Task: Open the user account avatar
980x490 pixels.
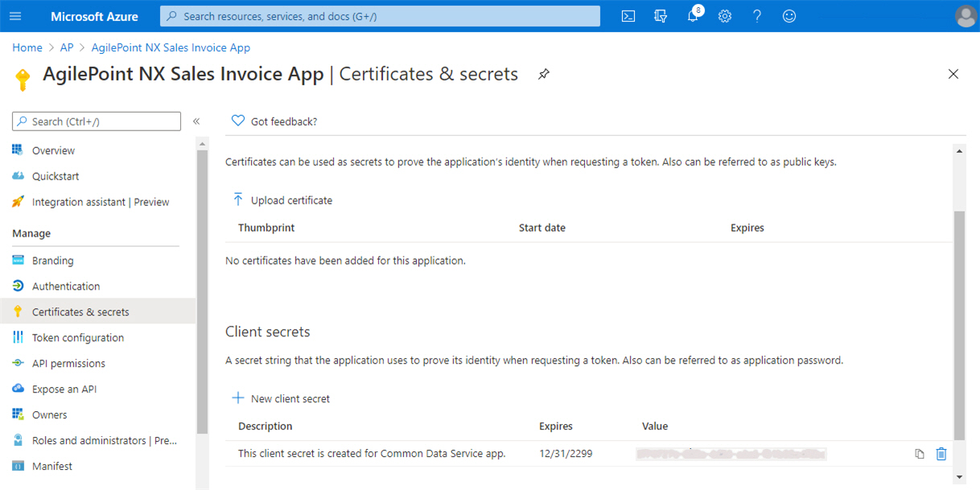Action: tap(966, 16)
